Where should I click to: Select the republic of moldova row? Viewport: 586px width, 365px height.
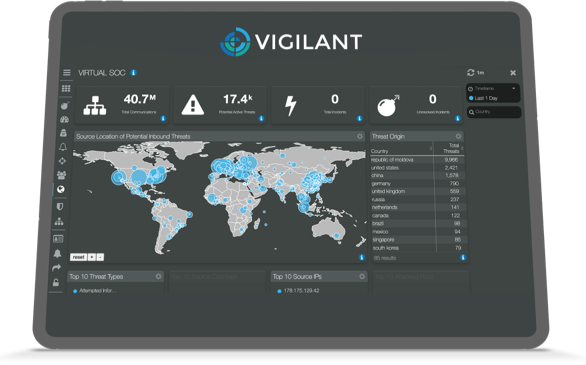pos(417,160)
